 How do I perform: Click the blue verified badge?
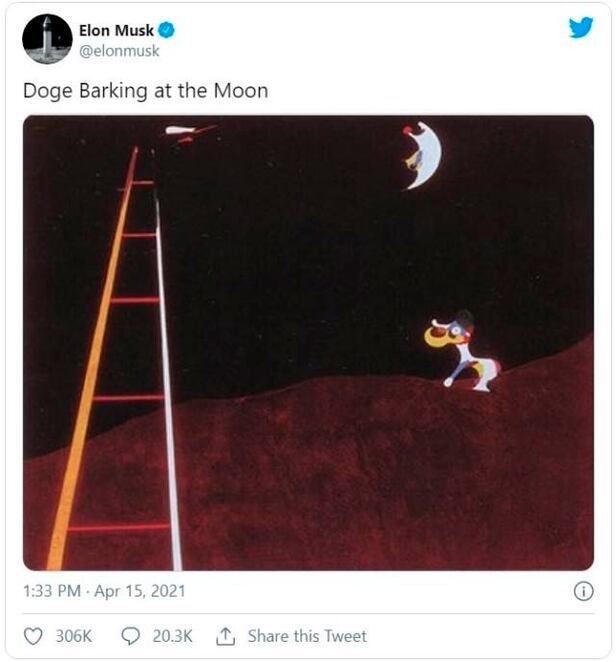coord(167,31)
